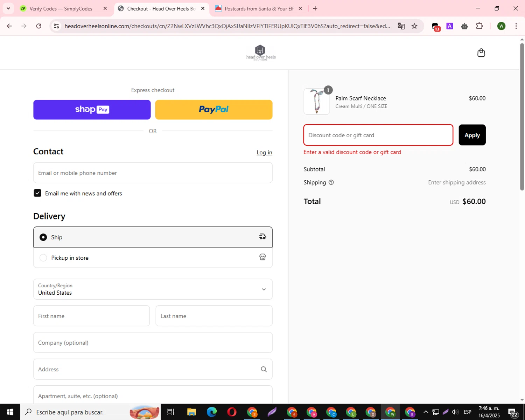Click the Windows taskbar search box
Viewport: 525px width, 420px height.
pyautogui.click(x=90, y=412)
